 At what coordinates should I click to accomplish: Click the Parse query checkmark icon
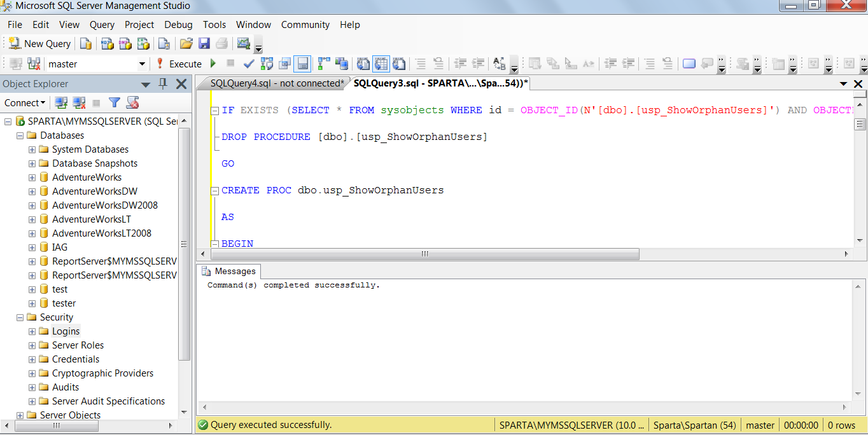click(249, 64)
